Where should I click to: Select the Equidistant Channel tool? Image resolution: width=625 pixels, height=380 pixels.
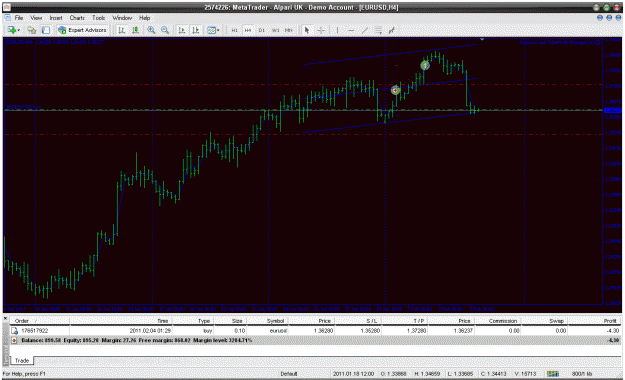pos(378,30)
